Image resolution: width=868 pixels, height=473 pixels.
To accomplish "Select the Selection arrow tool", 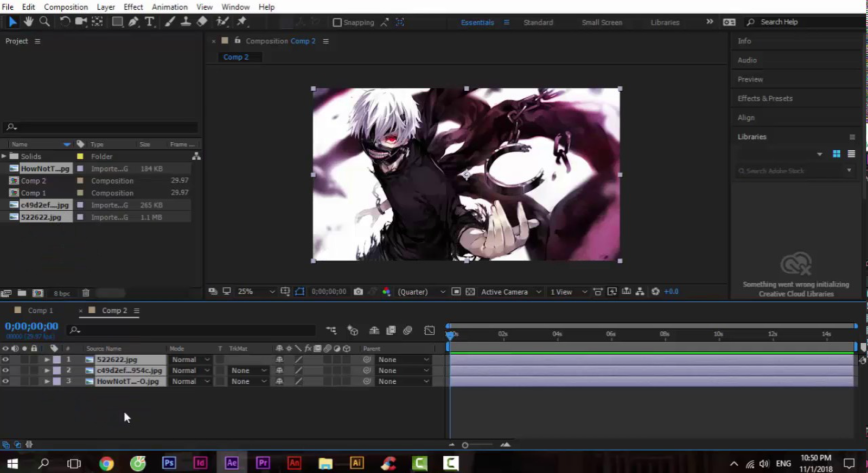I will pyautogui.click(x=12, y=22).
